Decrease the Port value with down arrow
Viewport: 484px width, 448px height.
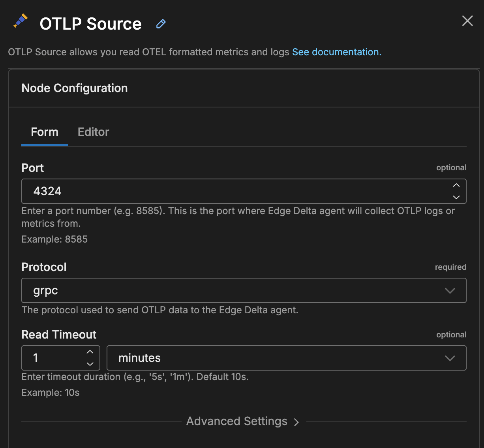456,197
